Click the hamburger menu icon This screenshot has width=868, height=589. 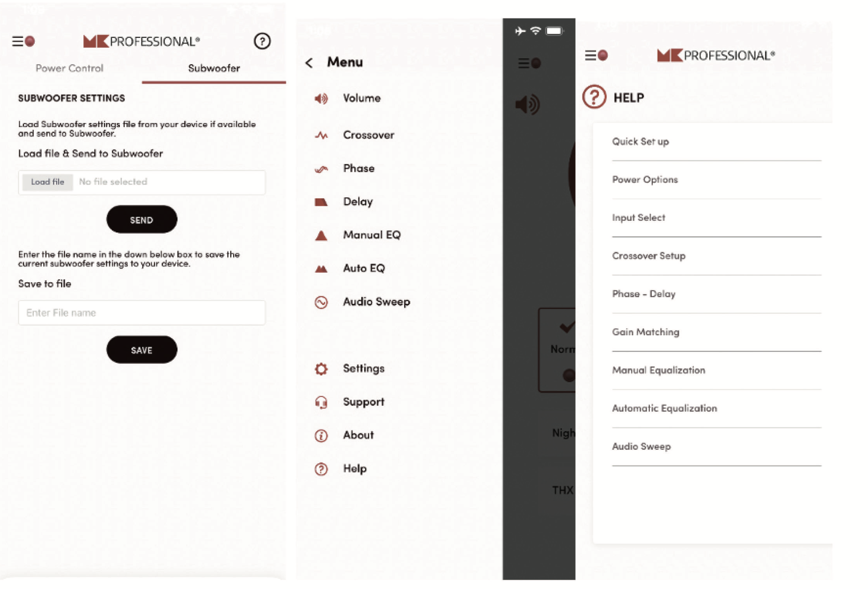coord(19,41)
